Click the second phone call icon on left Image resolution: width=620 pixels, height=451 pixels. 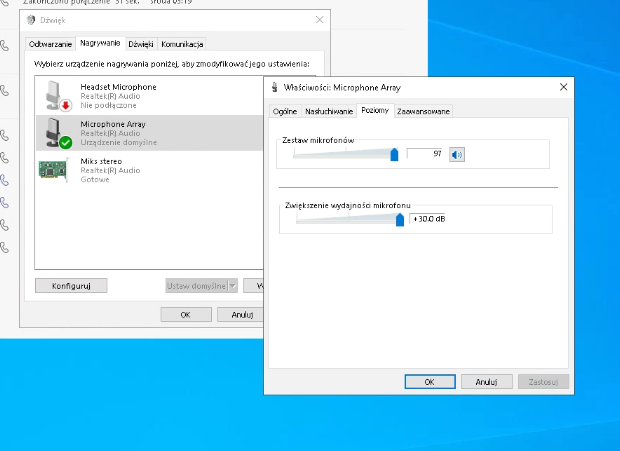4,91
